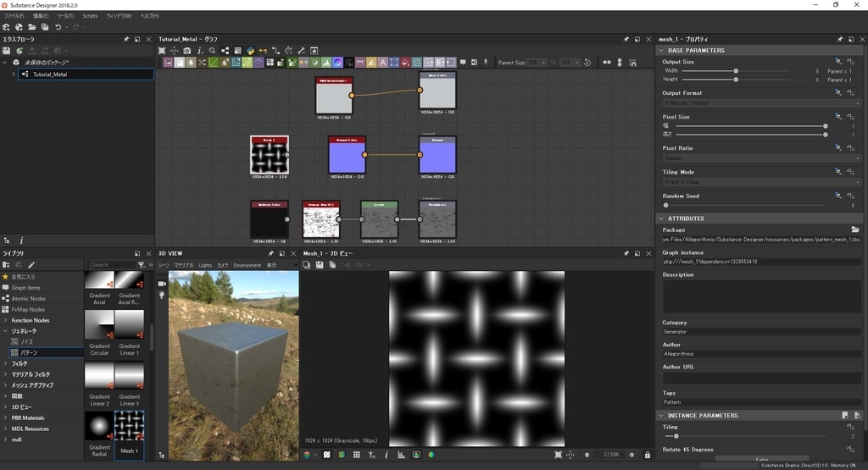Select お気に入り favorites in Library
Viewport: 868px width, 470px height.
(x=22, y=276)
